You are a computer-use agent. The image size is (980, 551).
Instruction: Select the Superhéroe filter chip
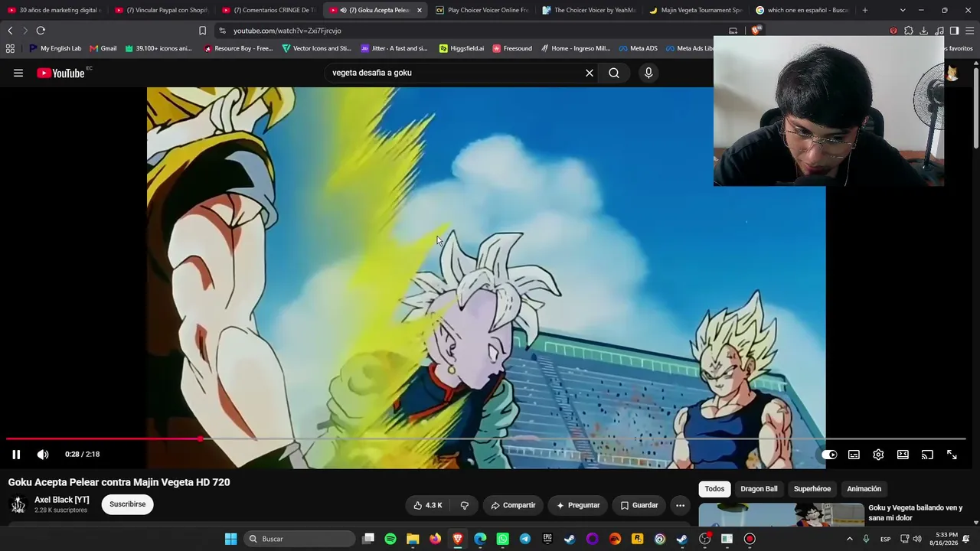812,489
